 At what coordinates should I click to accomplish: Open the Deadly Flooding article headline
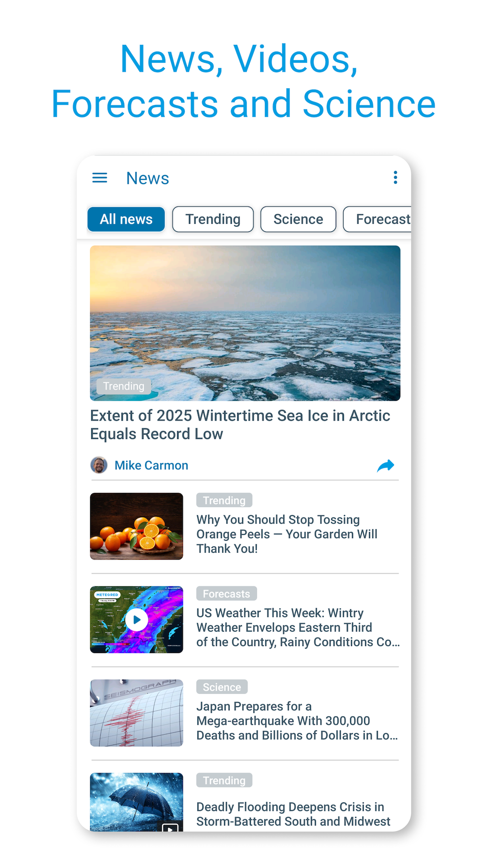tap(293, 814)
